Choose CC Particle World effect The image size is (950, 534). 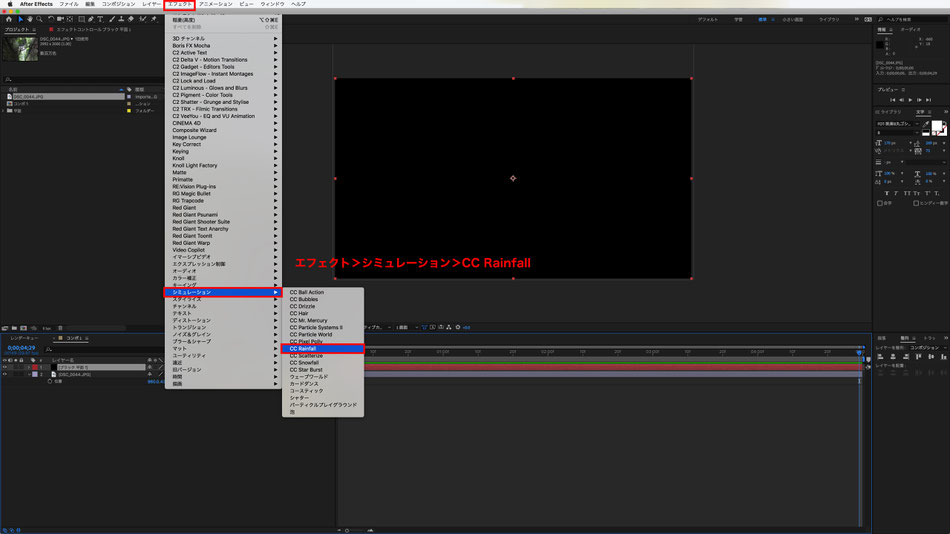322,335
